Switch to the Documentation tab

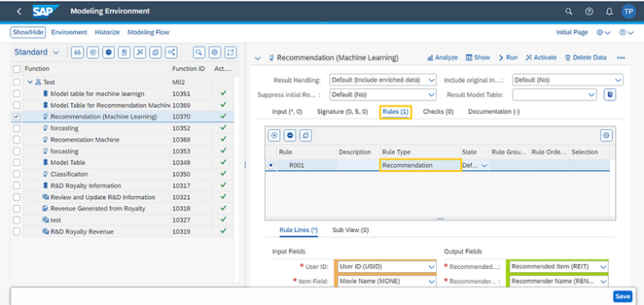(494, 111)
